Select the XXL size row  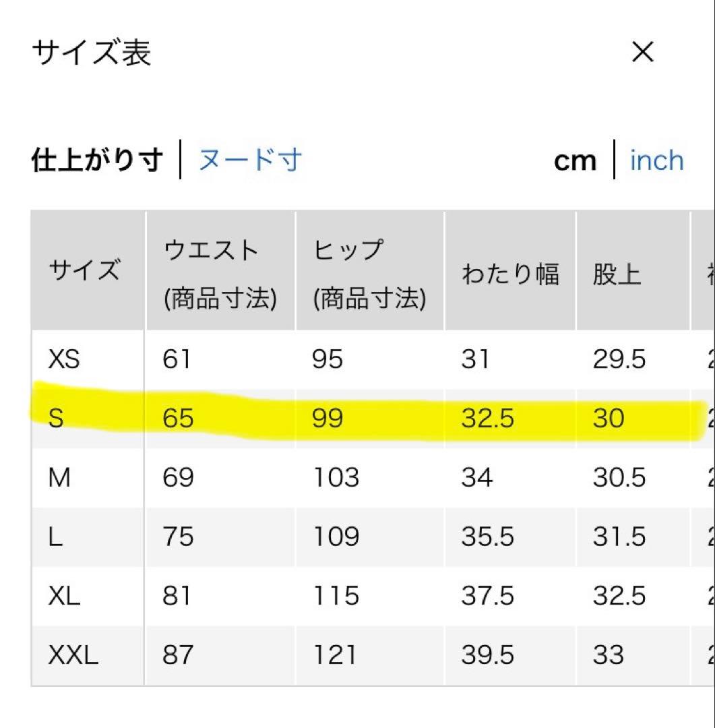tap(373, 655)
